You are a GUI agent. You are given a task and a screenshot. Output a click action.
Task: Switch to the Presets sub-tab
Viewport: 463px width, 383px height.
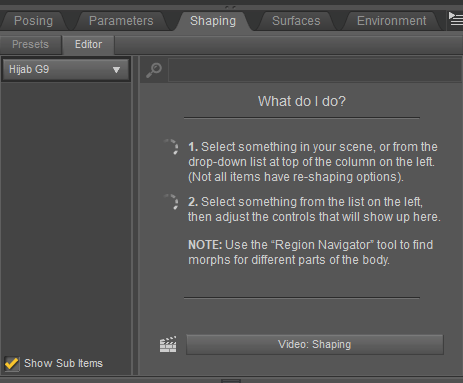tap(30, 44)
